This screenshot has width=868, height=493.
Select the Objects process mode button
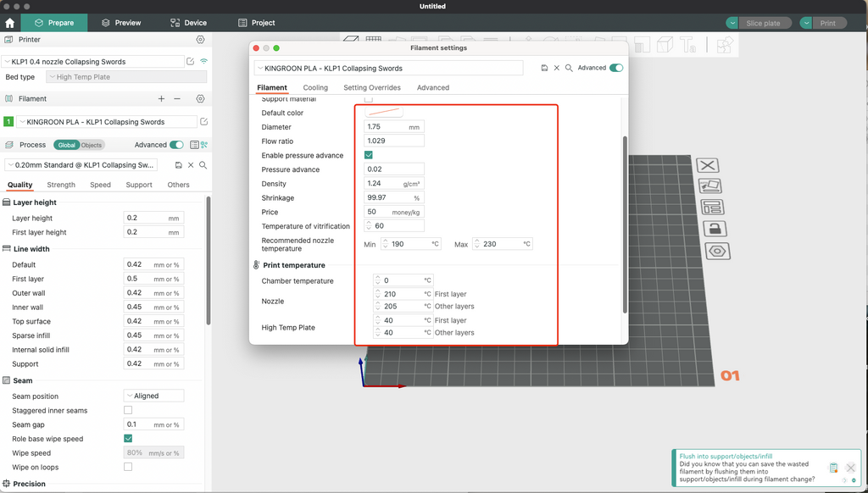(x=92, y=145)
